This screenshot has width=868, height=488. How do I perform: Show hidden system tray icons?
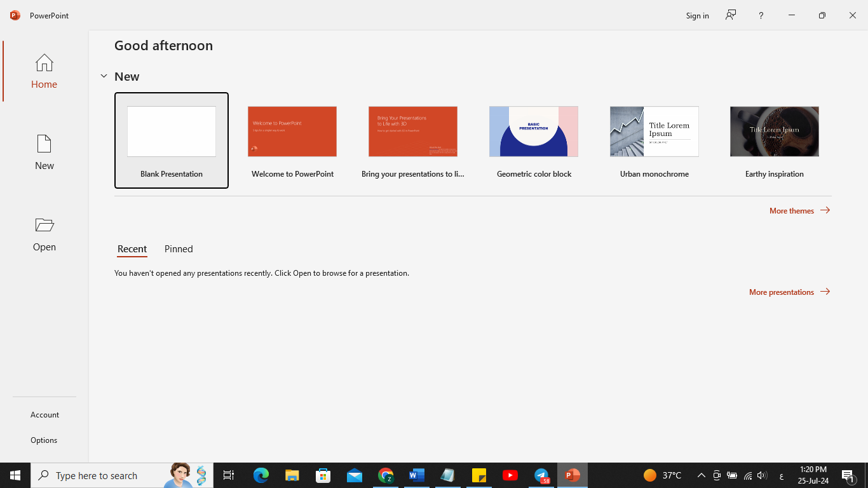tap(701, 475)
